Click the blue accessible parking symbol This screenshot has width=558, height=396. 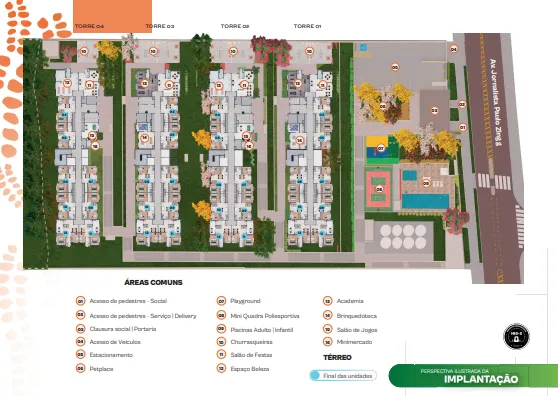[363, 47]
